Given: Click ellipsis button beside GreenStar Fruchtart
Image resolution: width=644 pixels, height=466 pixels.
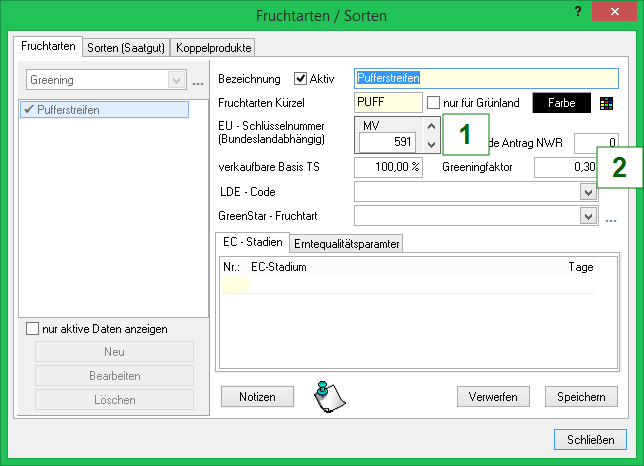Looking at the screenshot, I should [610, 215].
